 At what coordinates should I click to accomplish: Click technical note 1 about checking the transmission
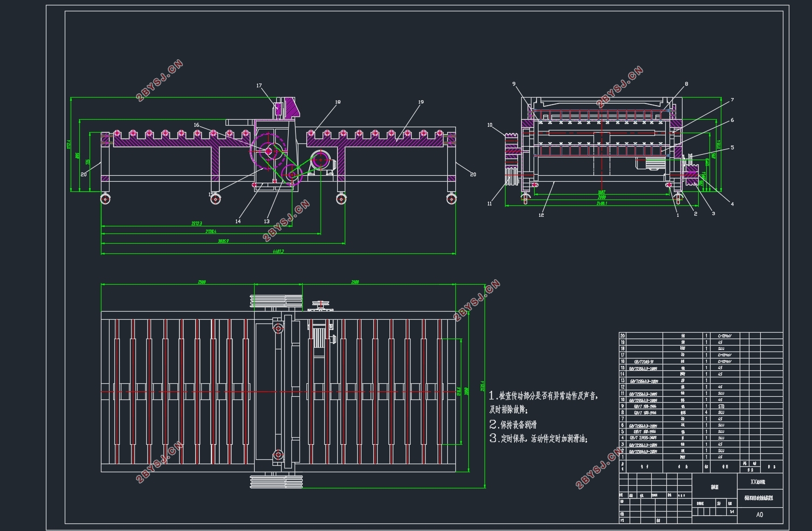click(x=544, y=403)
